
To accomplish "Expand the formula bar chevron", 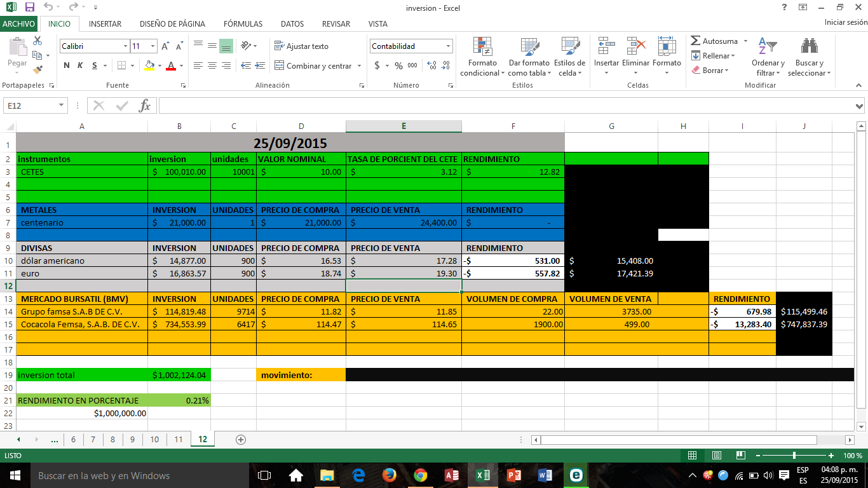I will coord(860,105).
